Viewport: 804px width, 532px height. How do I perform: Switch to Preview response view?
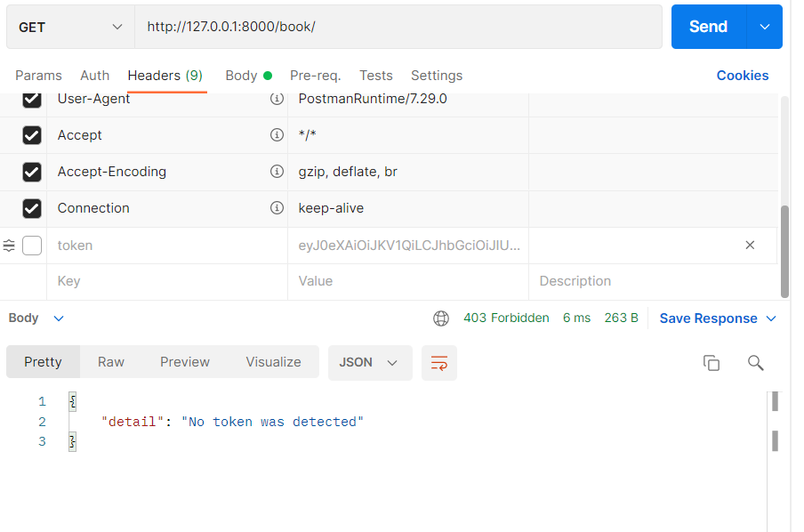coord(185,362)
